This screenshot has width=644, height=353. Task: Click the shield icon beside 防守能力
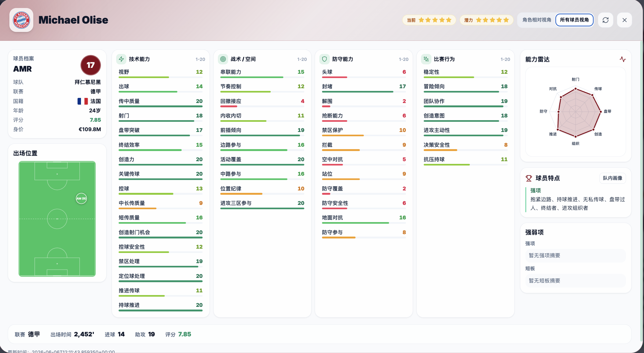324,59
